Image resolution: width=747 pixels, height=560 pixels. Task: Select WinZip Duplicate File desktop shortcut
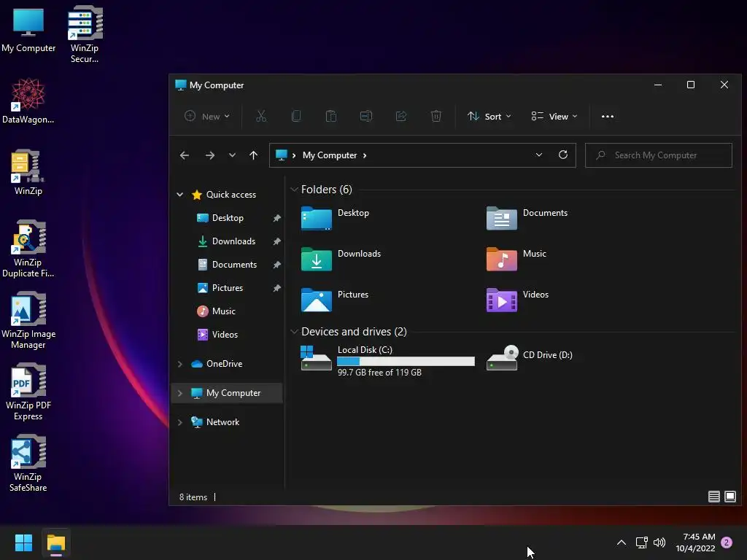28,249
